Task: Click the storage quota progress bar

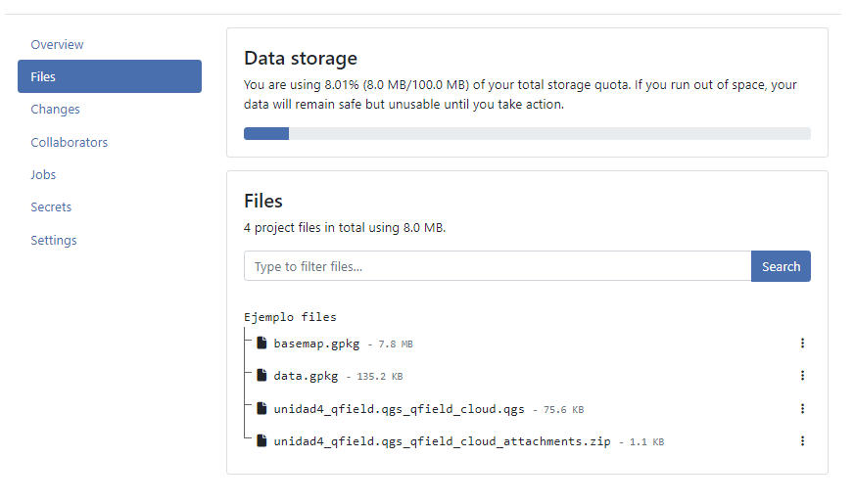Action: coord(527,133)
